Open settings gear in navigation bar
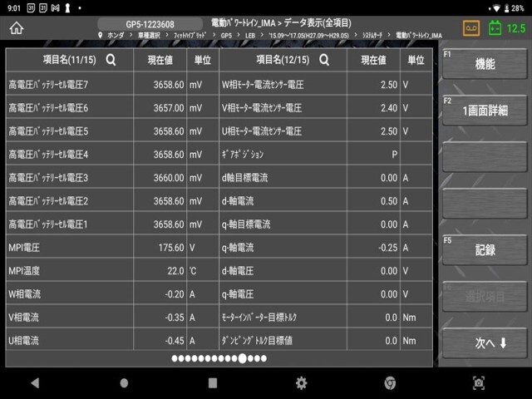532x399 pixels. pyautogui.click(x=301, y=383)
